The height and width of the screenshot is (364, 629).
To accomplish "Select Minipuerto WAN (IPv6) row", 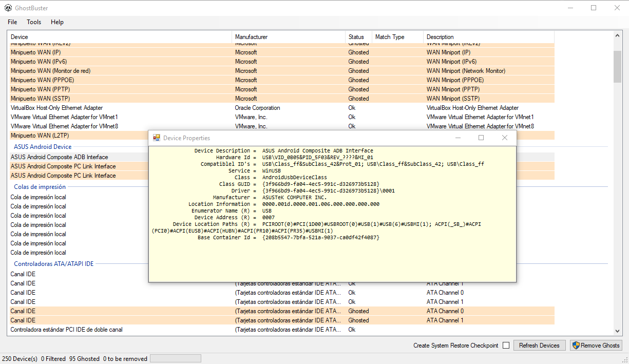I will (x=281, y=62).
